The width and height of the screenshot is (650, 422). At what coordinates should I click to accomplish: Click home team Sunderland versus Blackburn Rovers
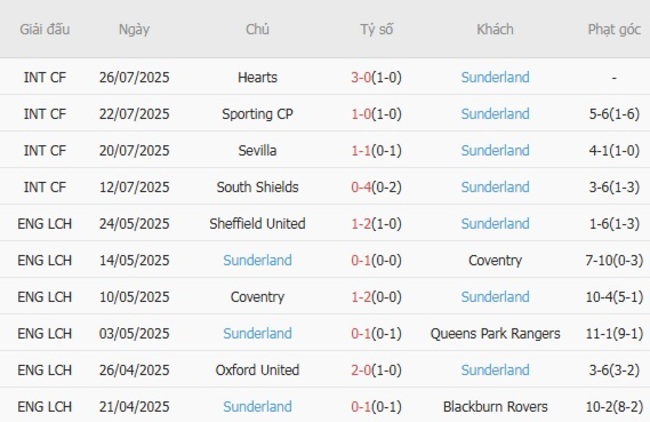(257, 406)
